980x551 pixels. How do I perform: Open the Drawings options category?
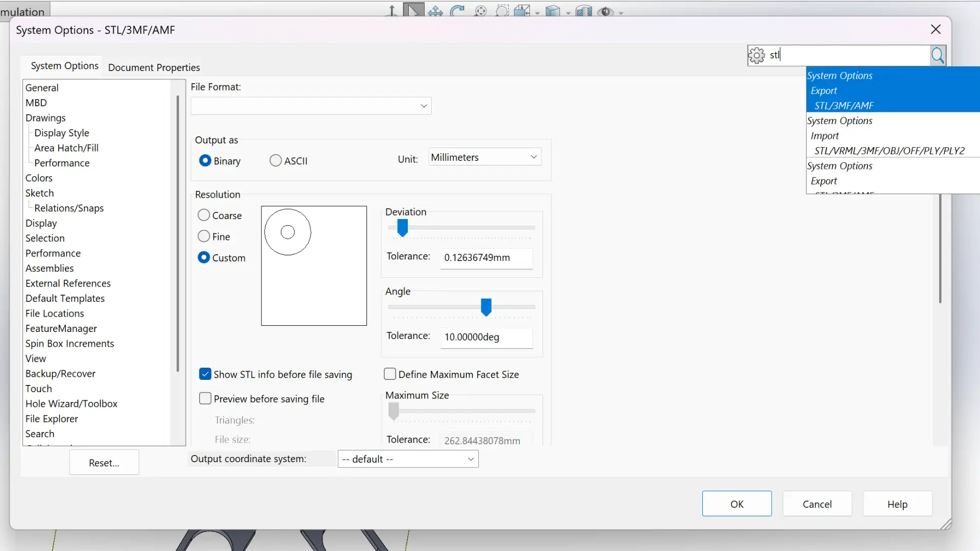tap(45, 118)
